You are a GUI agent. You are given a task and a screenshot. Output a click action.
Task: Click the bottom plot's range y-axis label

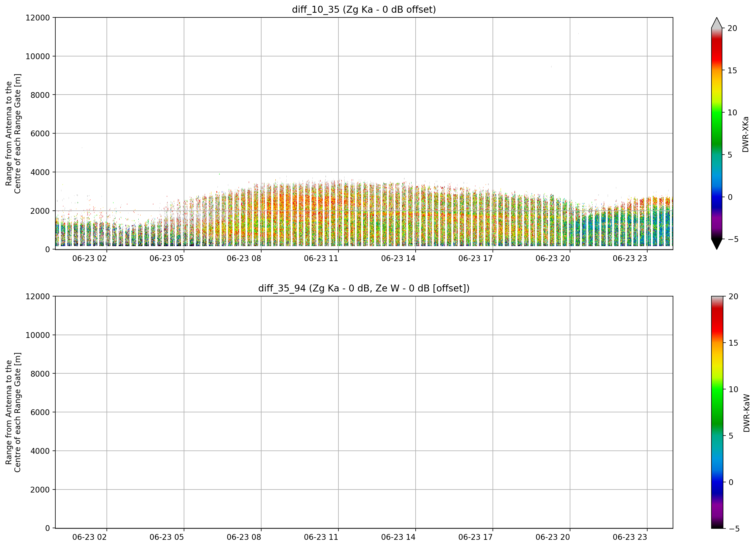[x=13, y=412]
